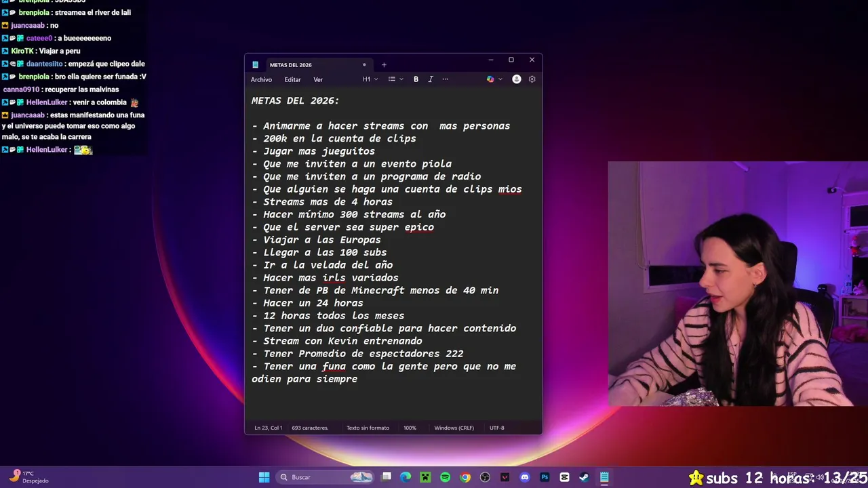This screenshot has height=488, width=868.
Task: Open Discord from the taskbar
Action: 524,477
